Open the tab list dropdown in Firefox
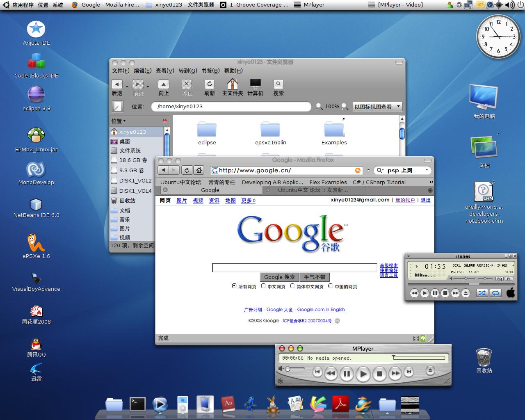Image resolution: width=525 pixels, height=420 pixels. pyautogui.click(x=430, y=190)
